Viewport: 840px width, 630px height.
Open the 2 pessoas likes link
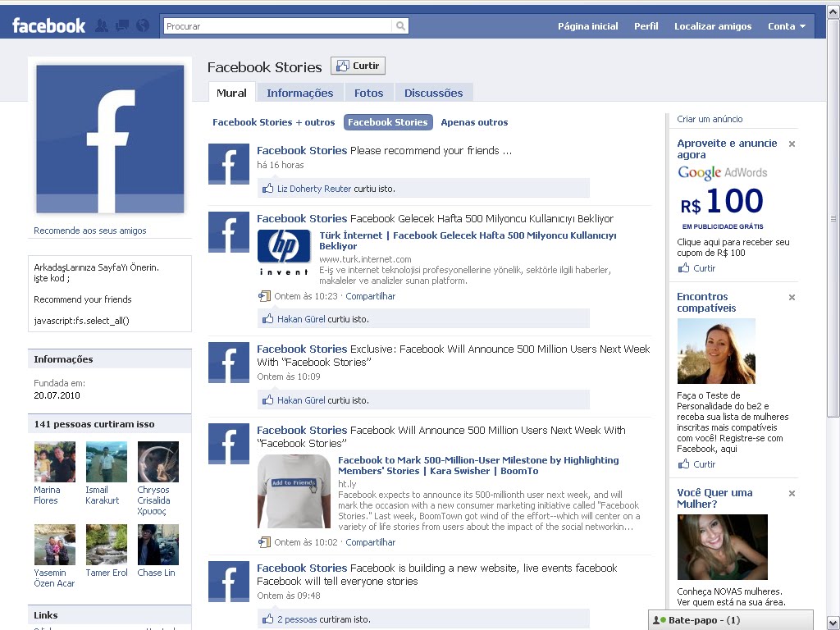pyautogui.click(x=297, y=619)
